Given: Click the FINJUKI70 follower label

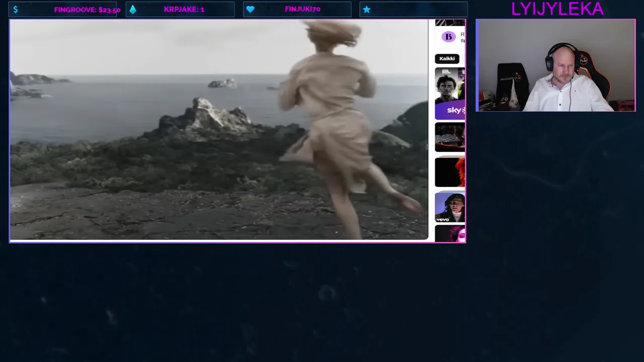Looking at the screenshot, I should coord(302,9).
